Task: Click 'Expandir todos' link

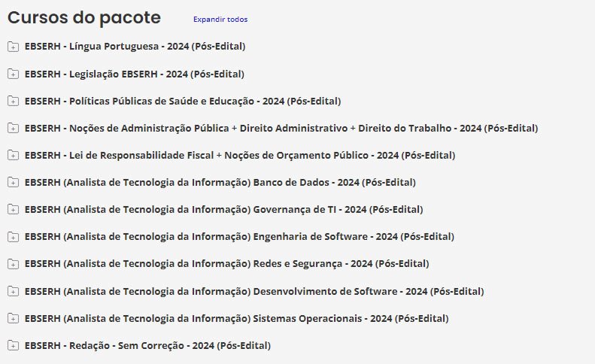Action: tap(220, 20)
